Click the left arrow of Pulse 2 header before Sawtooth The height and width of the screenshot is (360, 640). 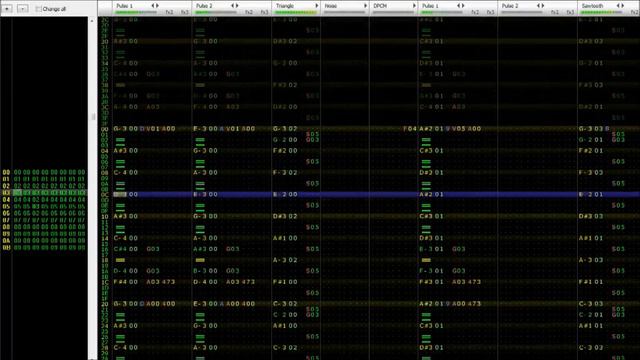click(x=538, y=6)
